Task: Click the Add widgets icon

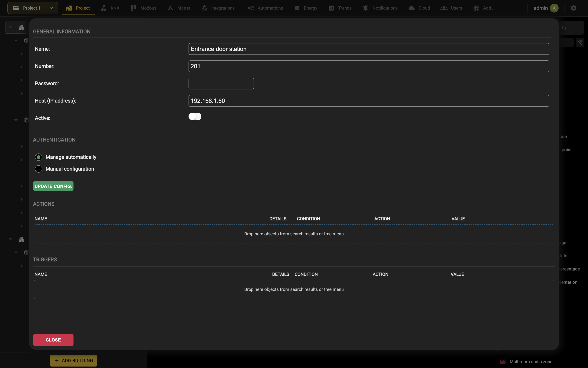Action: tap(476, 8)
